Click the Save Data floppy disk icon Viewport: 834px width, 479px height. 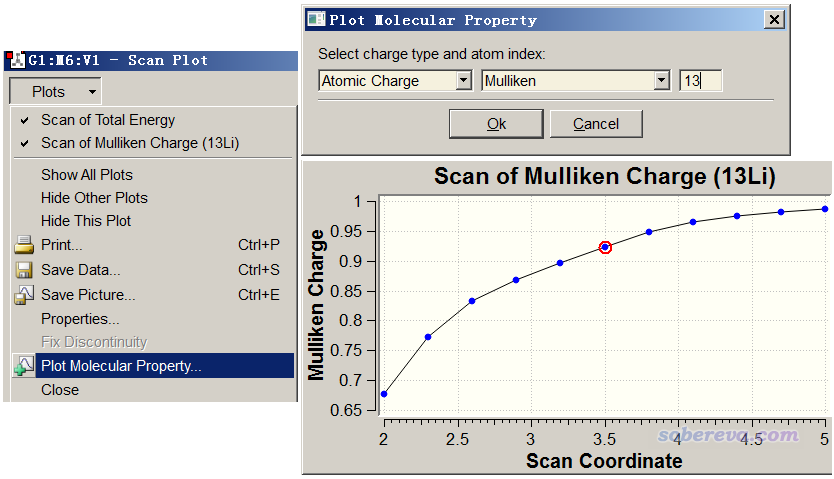[24, 270]
